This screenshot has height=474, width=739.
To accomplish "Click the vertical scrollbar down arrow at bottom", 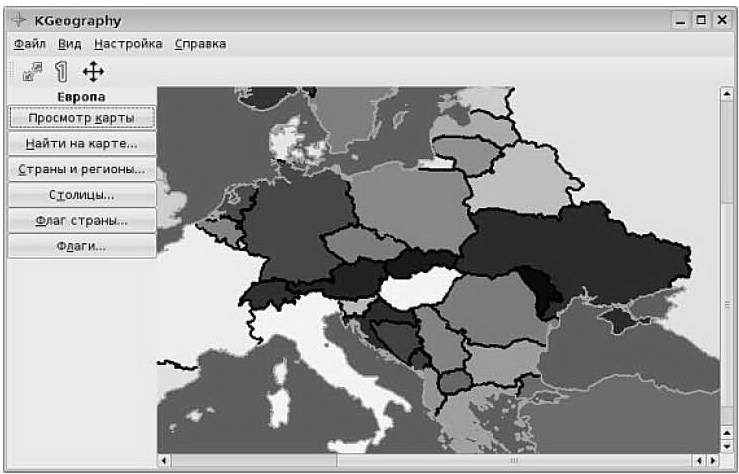I will coord(726,446).
